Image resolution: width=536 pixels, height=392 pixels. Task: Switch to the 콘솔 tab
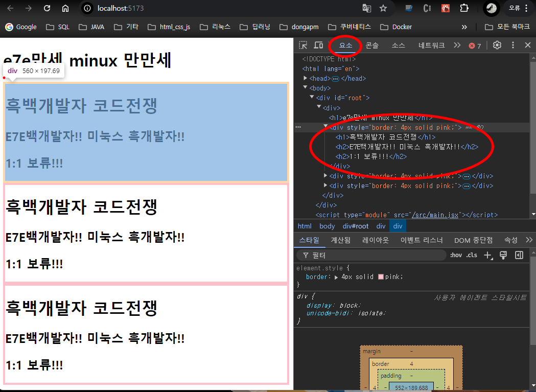click(x=372, y=45)
